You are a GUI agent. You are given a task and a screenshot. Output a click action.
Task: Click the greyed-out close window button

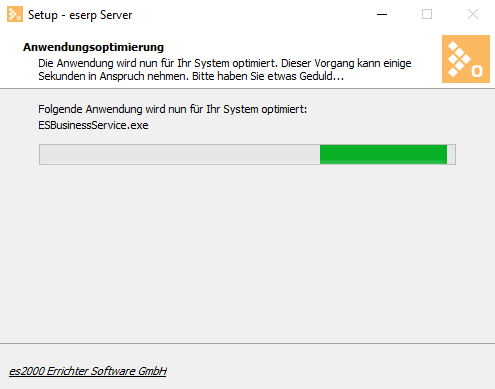pos(473,14)
